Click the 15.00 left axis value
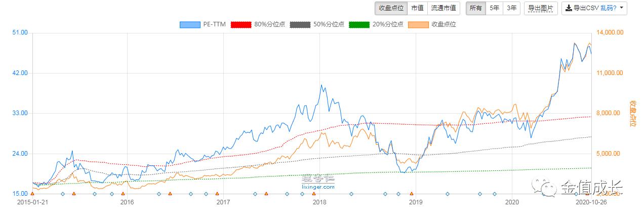Viewport: 644px width, 216px height. 20,194
